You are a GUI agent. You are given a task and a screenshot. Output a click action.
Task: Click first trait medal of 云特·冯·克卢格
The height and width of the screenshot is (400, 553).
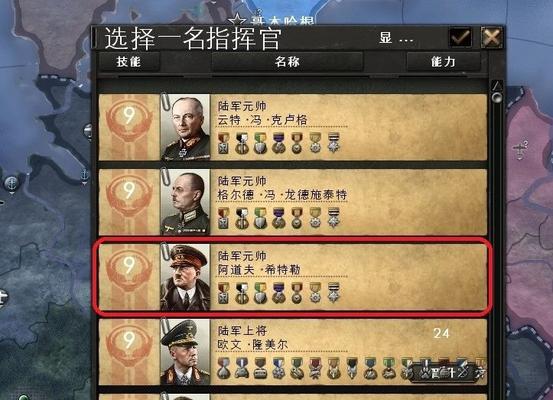tap(224, 143)
